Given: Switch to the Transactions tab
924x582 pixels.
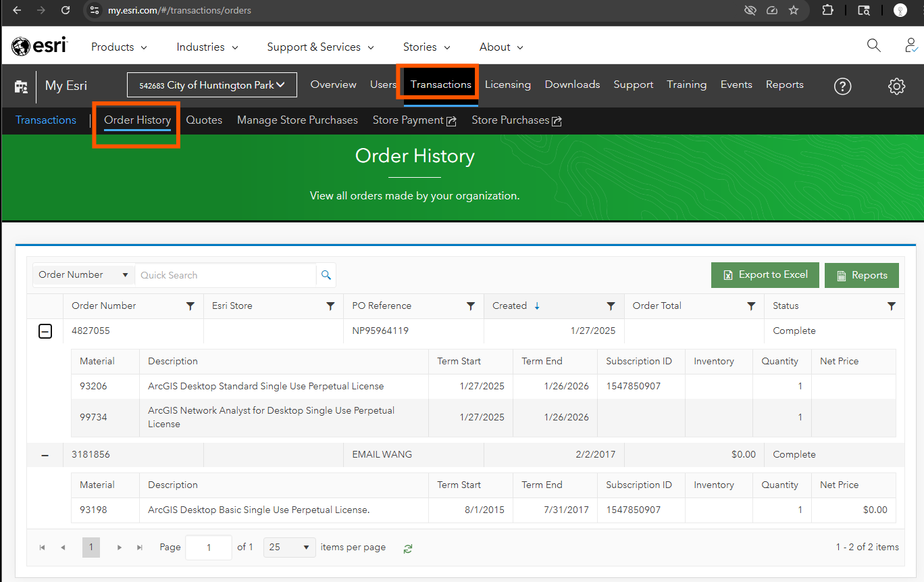Looking at the screenshot, I should click(x=441, y=84).
